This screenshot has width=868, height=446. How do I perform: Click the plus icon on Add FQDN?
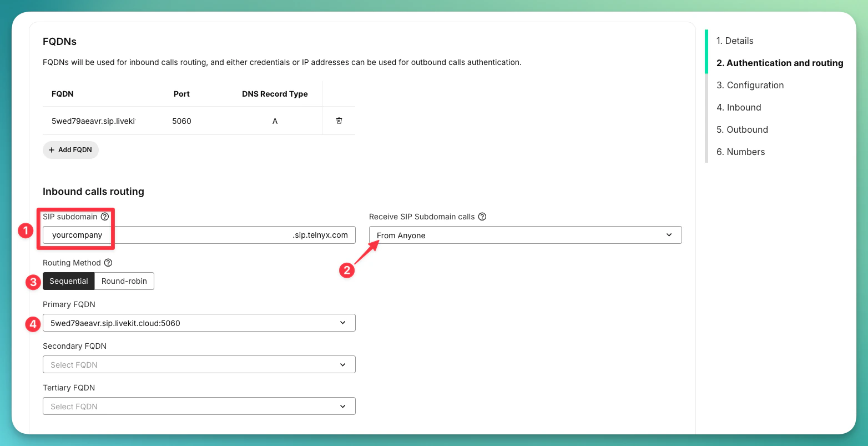click(x=51, y=149)
